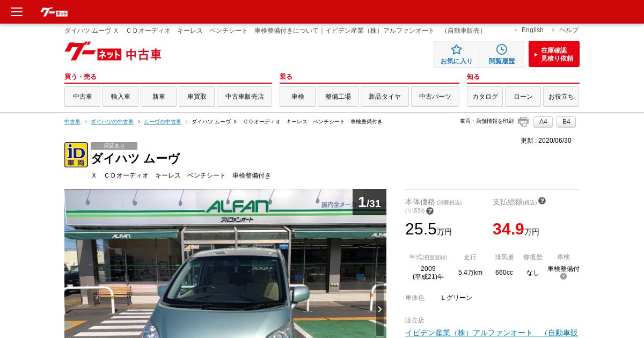Click the 2009 (平成21)年 year value
644x338 pixels.
pyautogui.click(x=428, y=273)
